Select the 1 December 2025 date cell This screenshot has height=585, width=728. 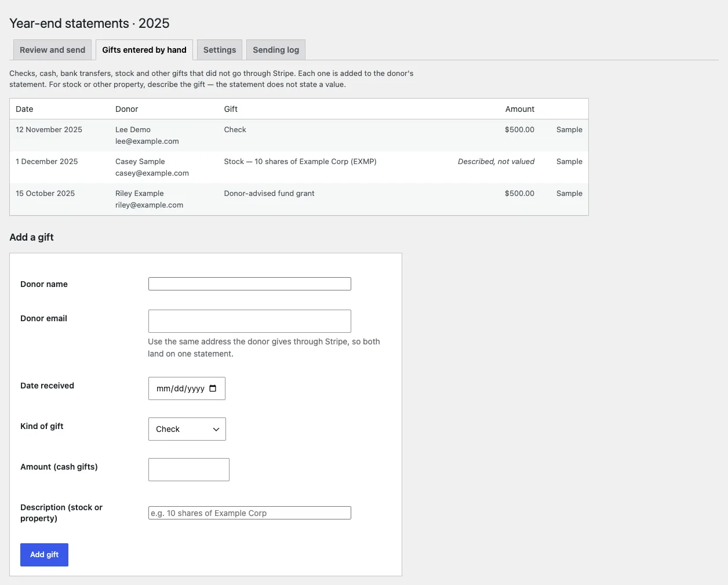click(46, 162)
